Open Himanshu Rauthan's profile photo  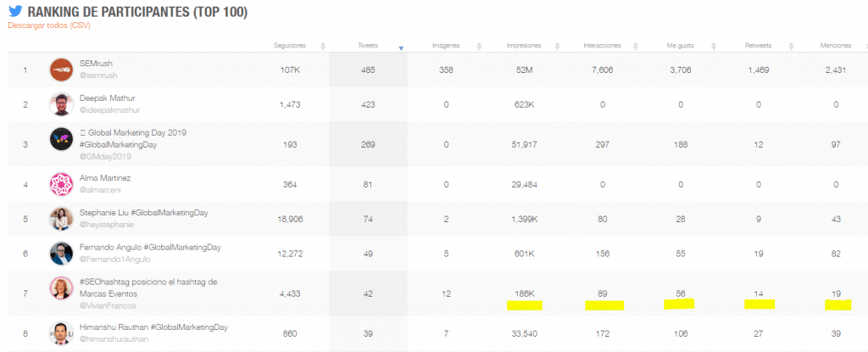coord(61,333)
